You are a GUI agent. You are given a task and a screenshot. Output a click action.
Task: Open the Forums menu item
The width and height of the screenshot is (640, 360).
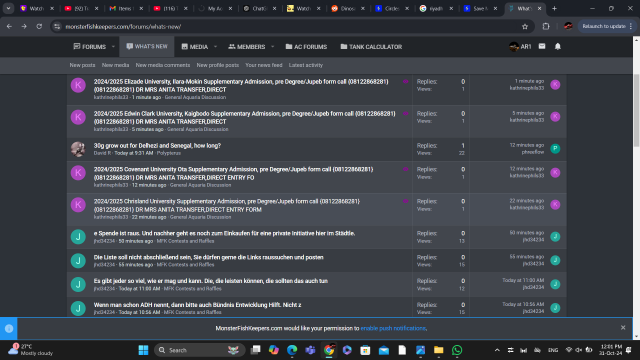[x=89, y=47]
